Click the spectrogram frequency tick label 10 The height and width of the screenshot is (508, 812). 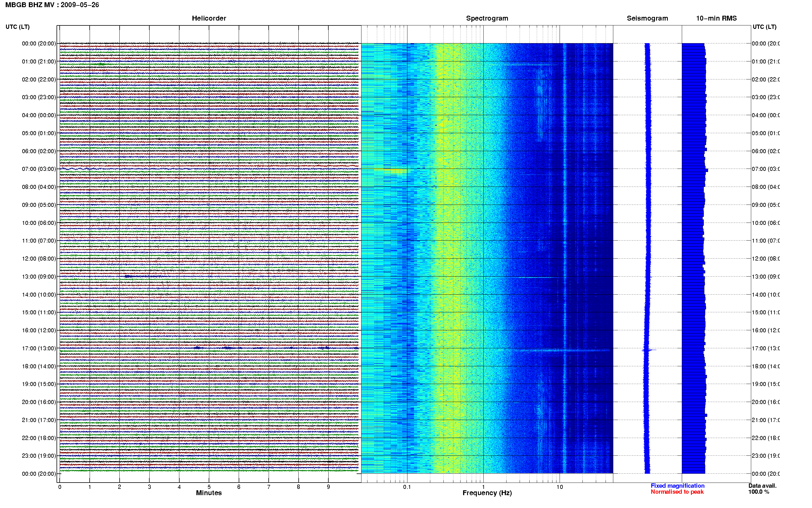560,487
